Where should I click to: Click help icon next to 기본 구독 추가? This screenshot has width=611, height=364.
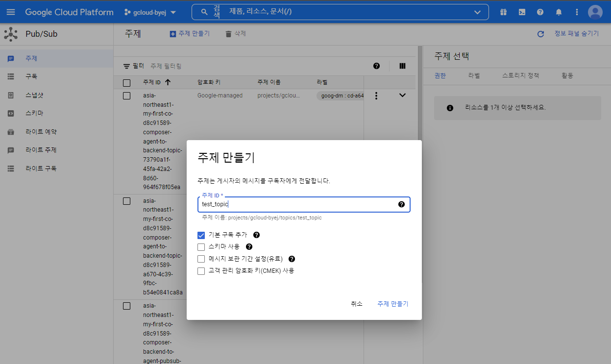[256, 235]
